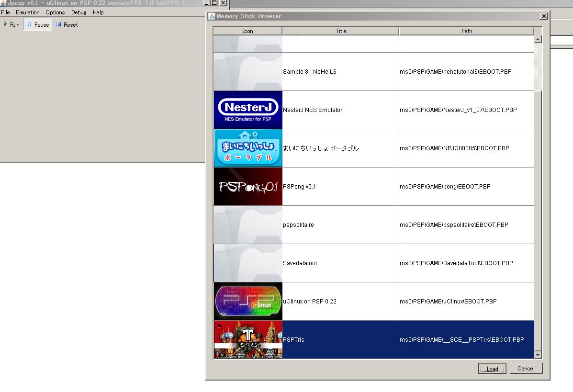Sort by the Title column header

tap(340, 31)
